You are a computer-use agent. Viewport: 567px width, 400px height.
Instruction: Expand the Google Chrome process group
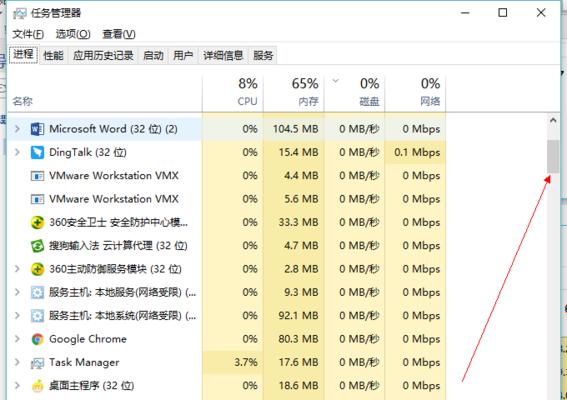[x=17, y=339]
